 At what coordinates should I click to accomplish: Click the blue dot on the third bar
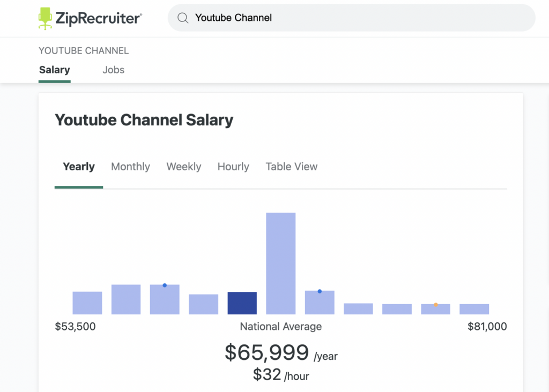click(x=165, y=285)
